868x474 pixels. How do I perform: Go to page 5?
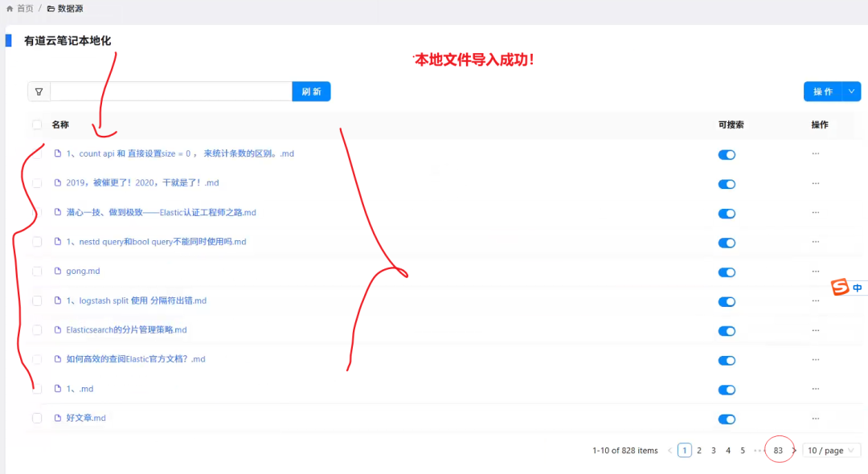(x=743, y=451)
